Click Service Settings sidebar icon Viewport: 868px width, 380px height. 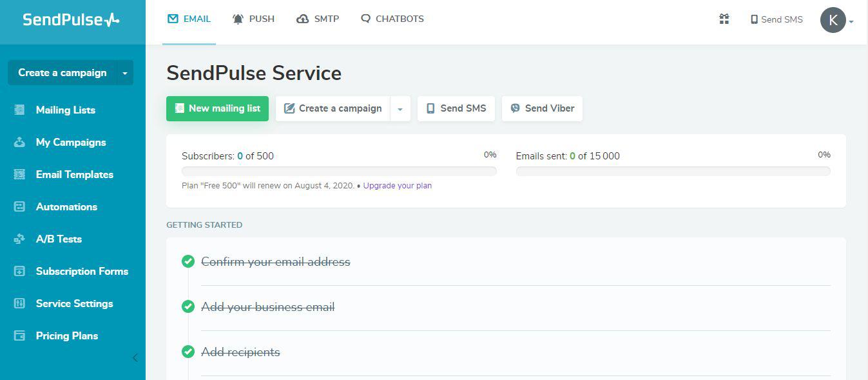[x=19, y=303]
